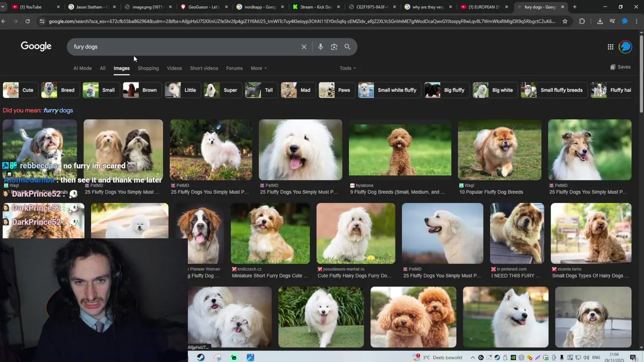Click the 'furry dogs' did-you-mean link

tap(58, 110)
